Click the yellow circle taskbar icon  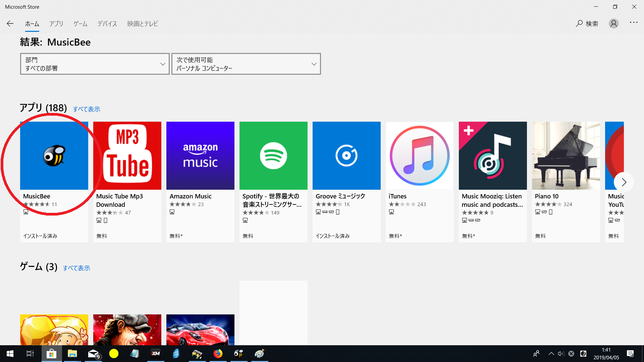pyautogui.click(x=114, y=354)
